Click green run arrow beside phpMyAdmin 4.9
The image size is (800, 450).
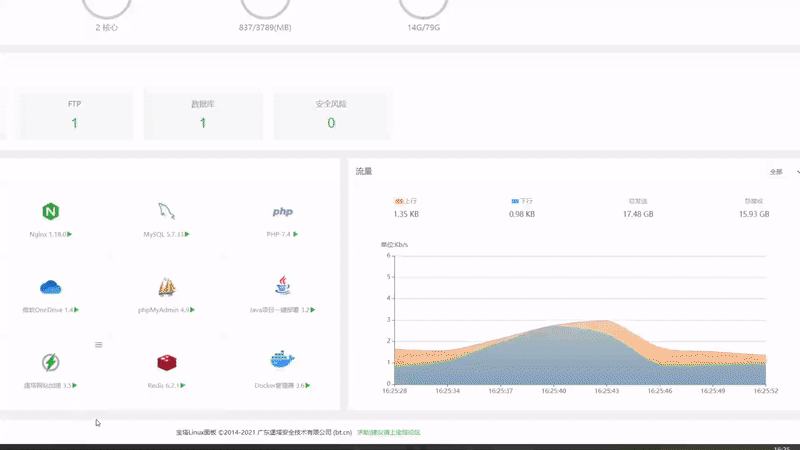(192, 310)
